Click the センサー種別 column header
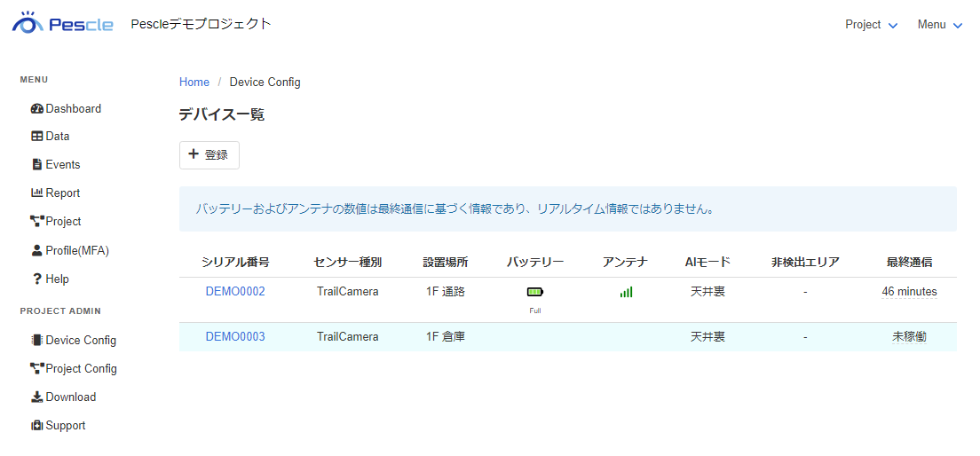 coord(347,263)
